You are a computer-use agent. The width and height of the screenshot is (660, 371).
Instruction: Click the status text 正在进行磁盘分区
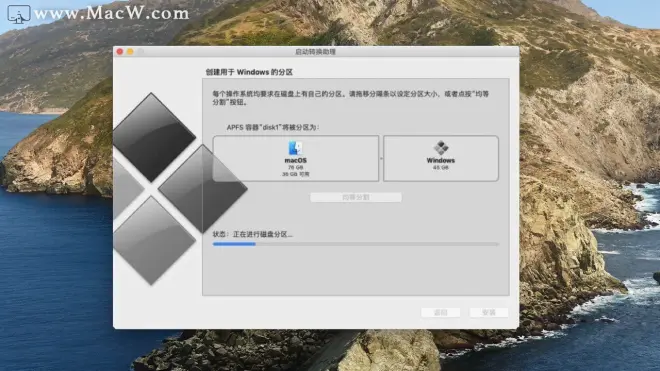pyautogui.click(x=263, y=234)
